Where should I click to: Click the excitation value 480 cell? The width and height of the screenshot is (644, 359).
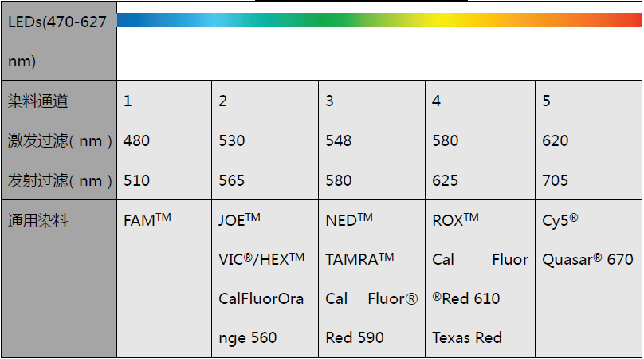click(x=137, y=140)
